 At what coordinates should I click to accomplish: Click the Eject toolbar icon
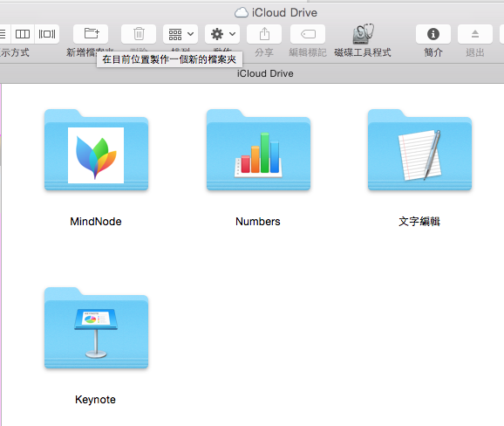coord(475,34)
